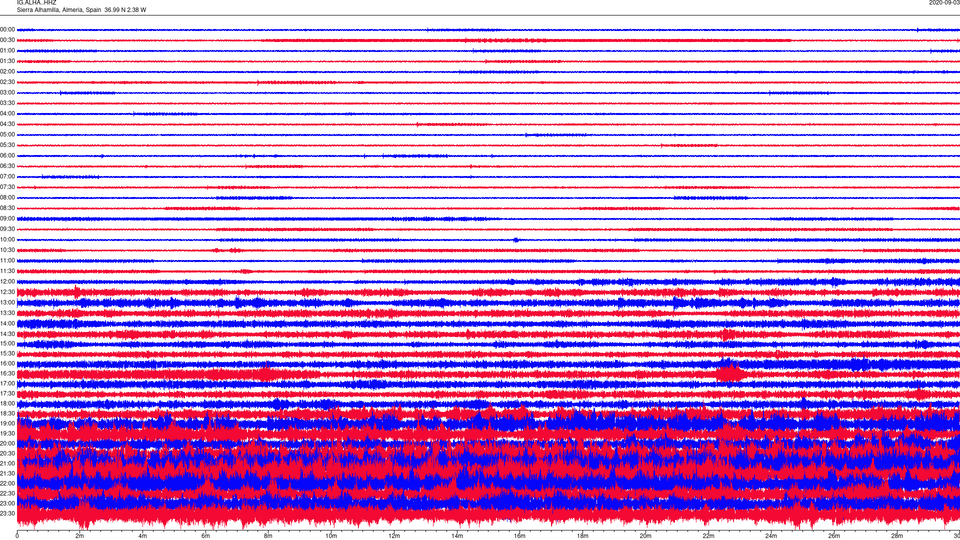Click the '13:00' time label
This screenshot has height=540, width=960.
coord(7,302)
